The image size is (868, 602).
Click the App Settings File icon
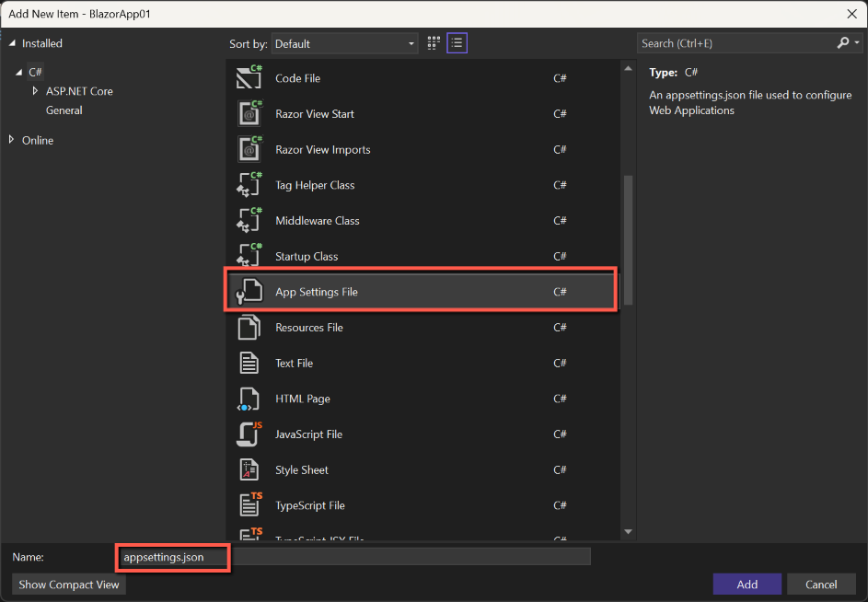pyautogui.click(x=249, y=292)
